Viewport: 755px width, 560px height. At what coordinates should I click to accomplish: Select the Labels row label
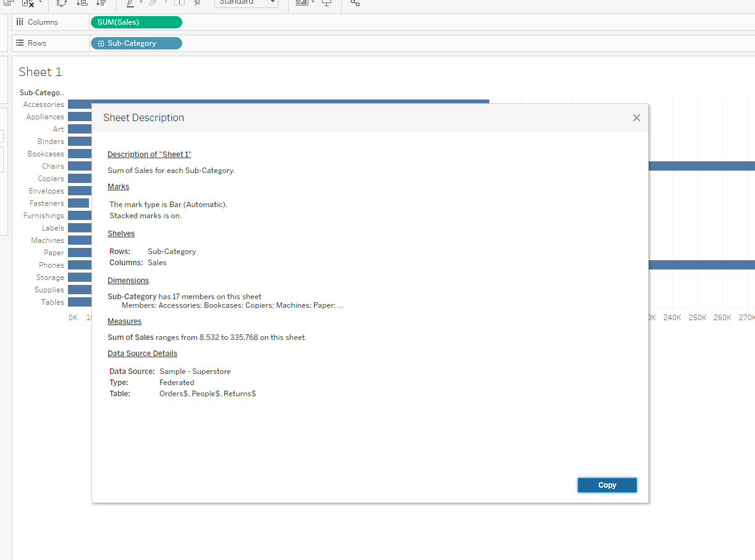[53, 228]
